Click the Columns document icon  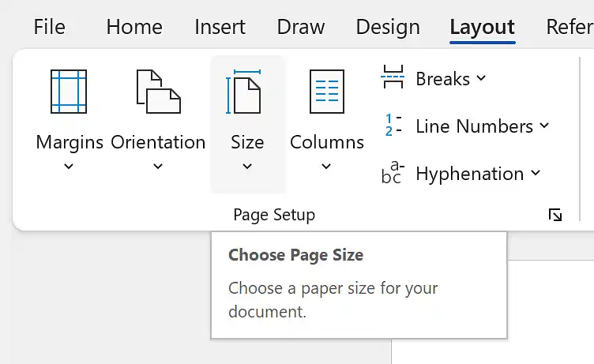point(327,92)
